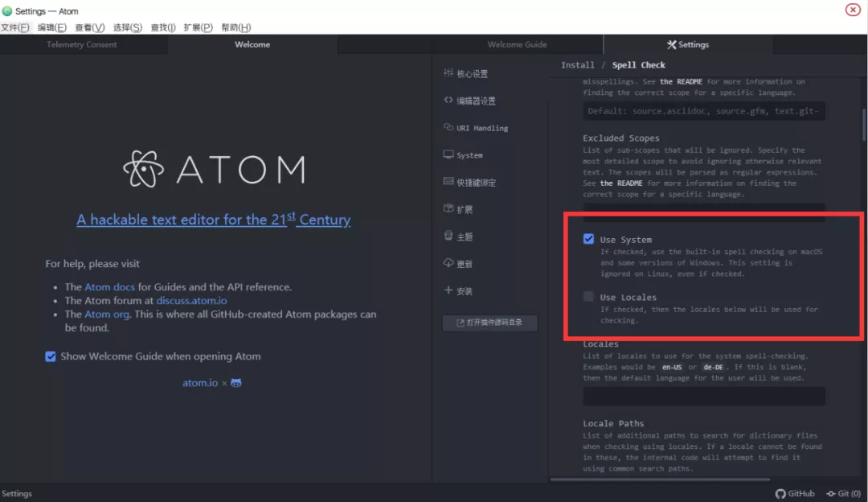The height and width of the screenshot is (502, 868).
Task: Open the updates cloud icon 更新
Action: [448, 263]
